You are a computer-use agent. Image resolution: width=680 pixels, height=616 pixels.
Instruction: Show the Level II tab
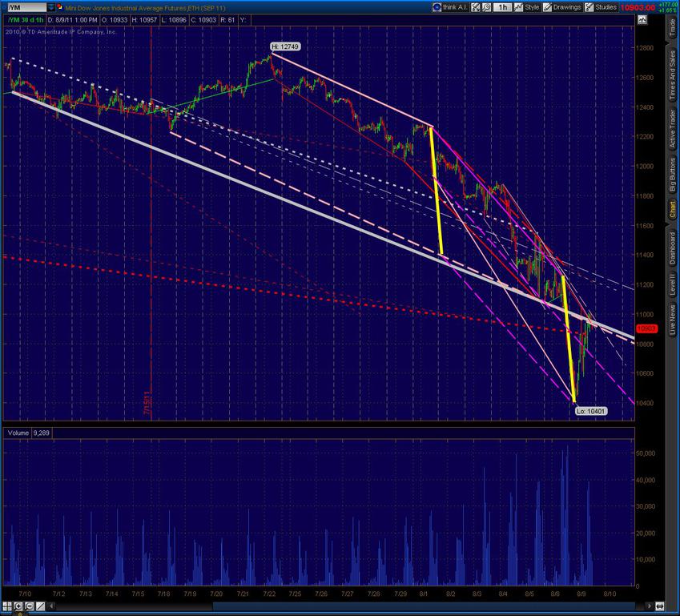click(x=672, y=284)
